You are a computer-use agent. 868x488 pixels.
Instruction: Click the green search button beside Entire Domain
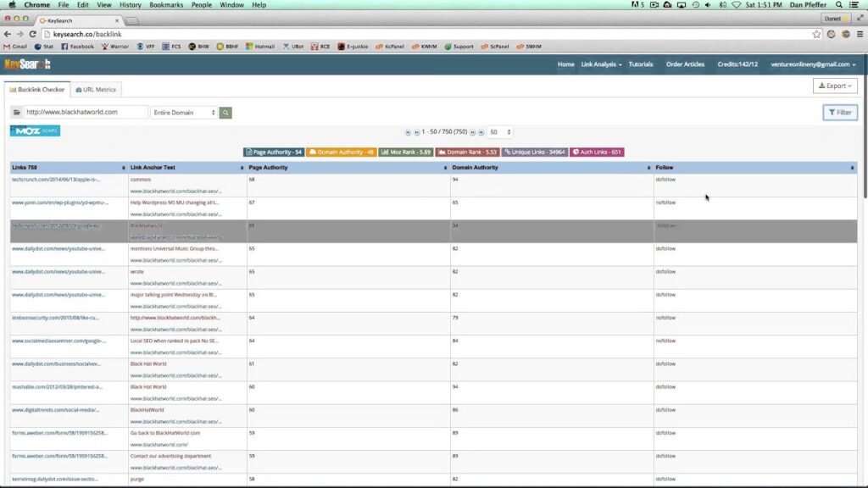point(225,113)
